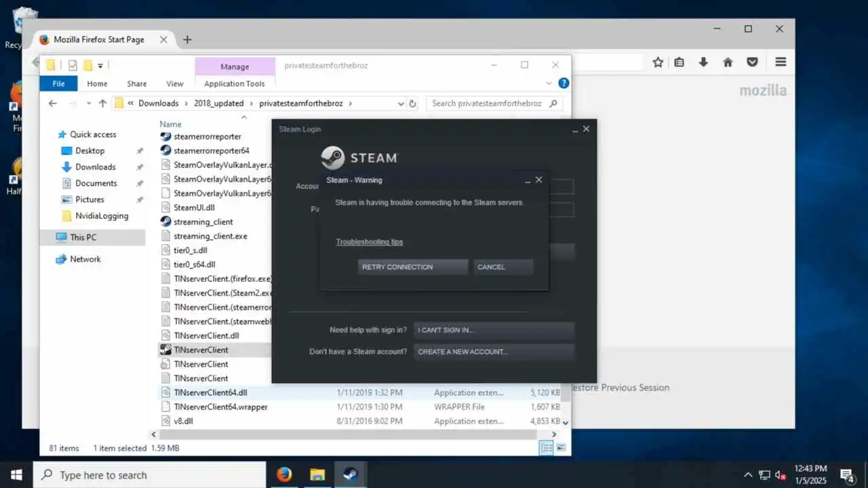Customize Quick Access Toolbar dropdown
868x488 pixels.
tap(100, 66)
